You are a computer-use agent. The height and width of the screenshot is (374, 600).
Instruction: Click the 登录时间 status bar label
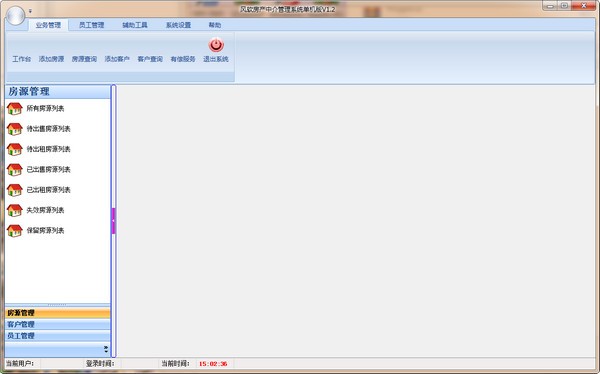pyautogui.click(x=100, y=364)
